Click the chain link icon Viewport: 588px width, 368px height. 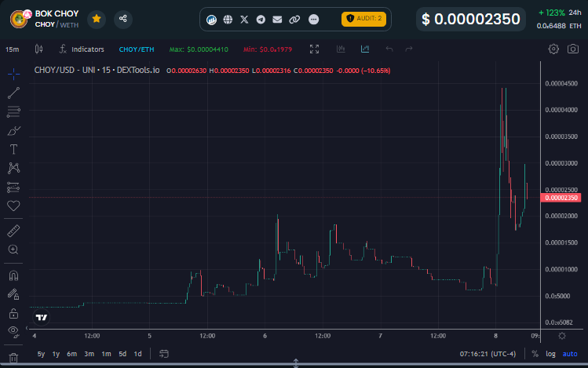tap(294, 19)
